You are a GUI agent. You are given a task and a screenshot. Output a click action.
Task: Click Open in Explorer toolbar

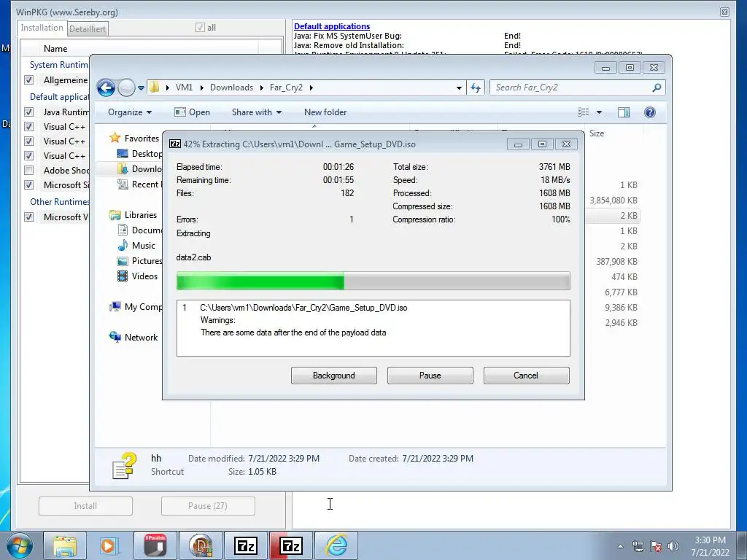(192, 112)
